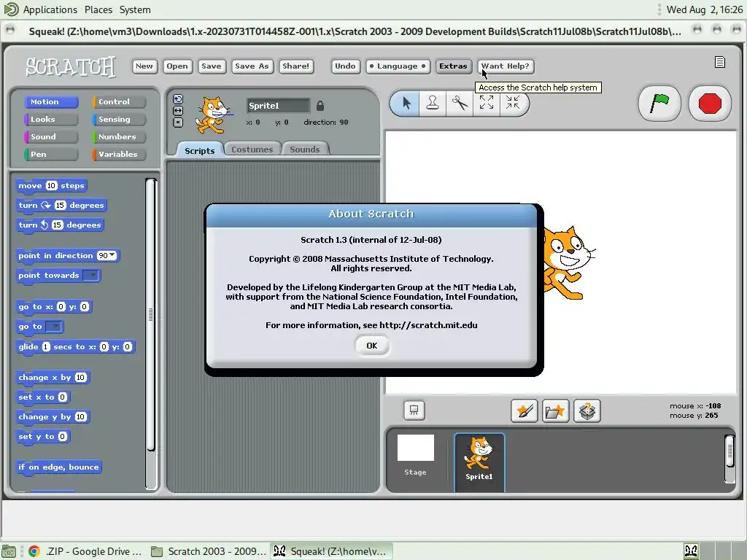Click OK in About Scratch dialog

click(371, 346)
